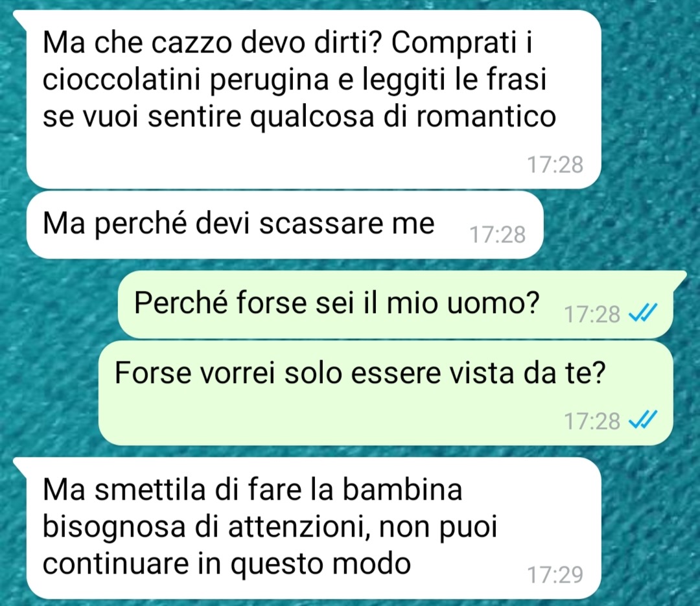
Task: Select the "Ma che cazzo devo dirti?" message
Action: (314, 99)
